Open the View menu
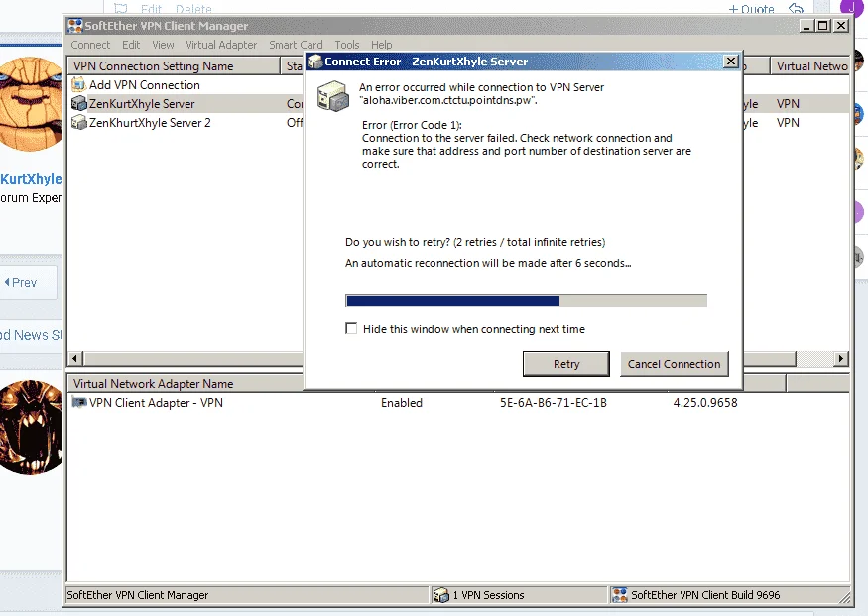 163,45
